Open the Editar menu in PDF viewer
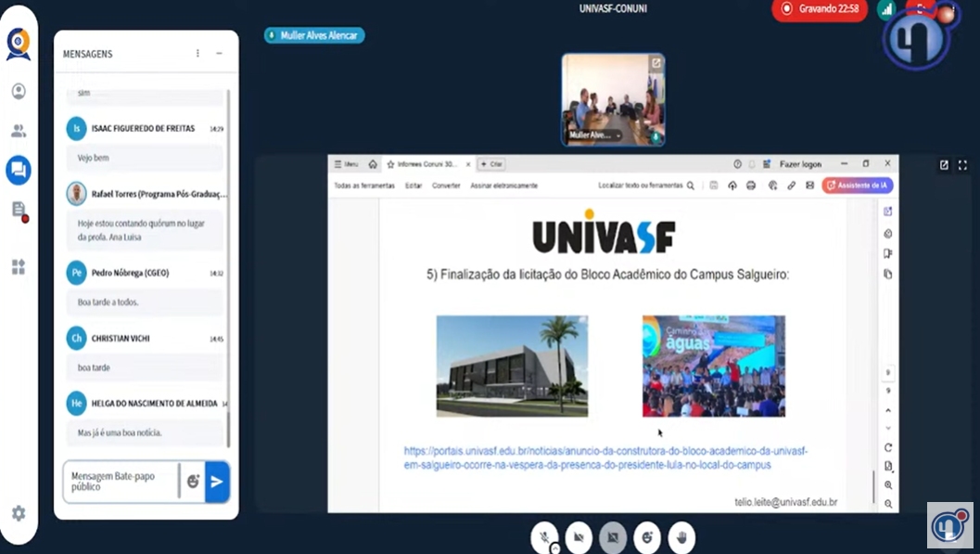Image resolution: width=980 pixels, height=554 pixels. [x=413, y=186]
